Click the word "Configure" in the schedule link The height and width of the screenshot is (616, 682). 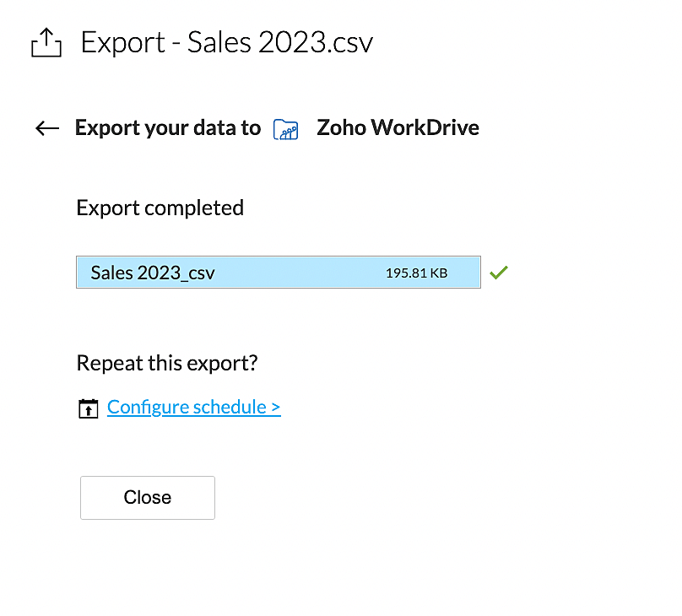[148, 407]
